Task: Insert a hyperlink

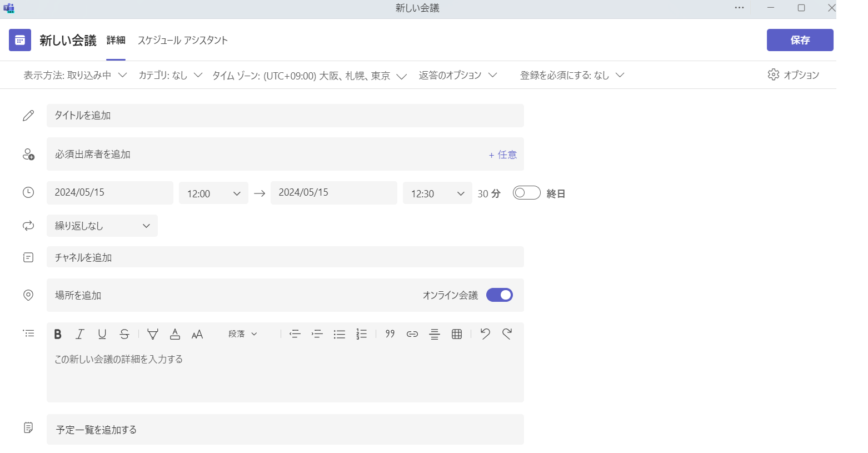Action: [412, 334]
